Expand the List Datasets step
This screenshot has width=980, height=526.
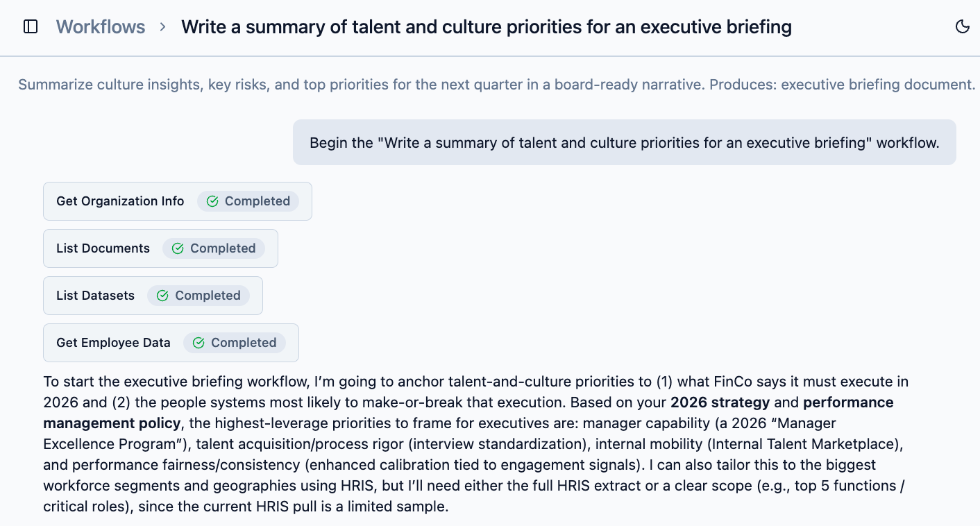coord(95,296)
